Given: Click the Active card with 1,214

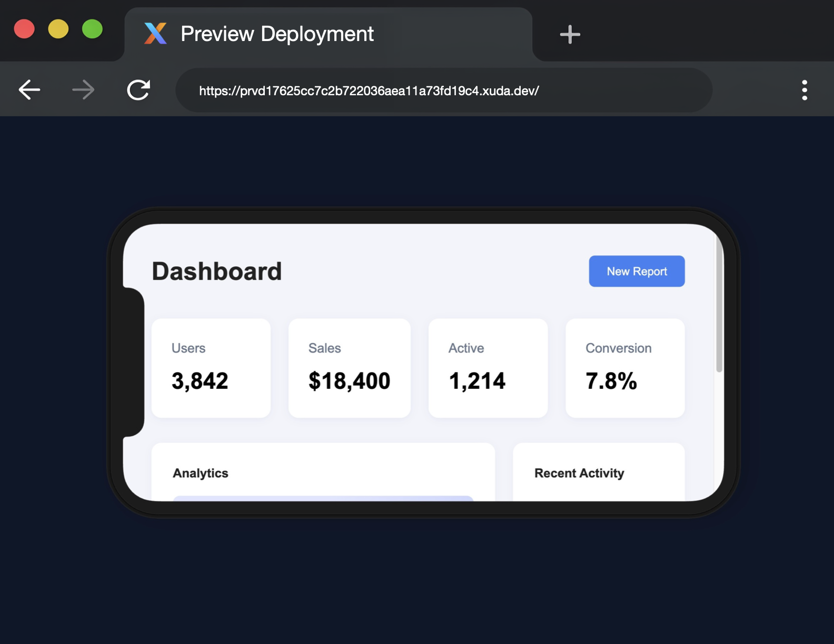Looking at the screenshot, I should point(488,368).
